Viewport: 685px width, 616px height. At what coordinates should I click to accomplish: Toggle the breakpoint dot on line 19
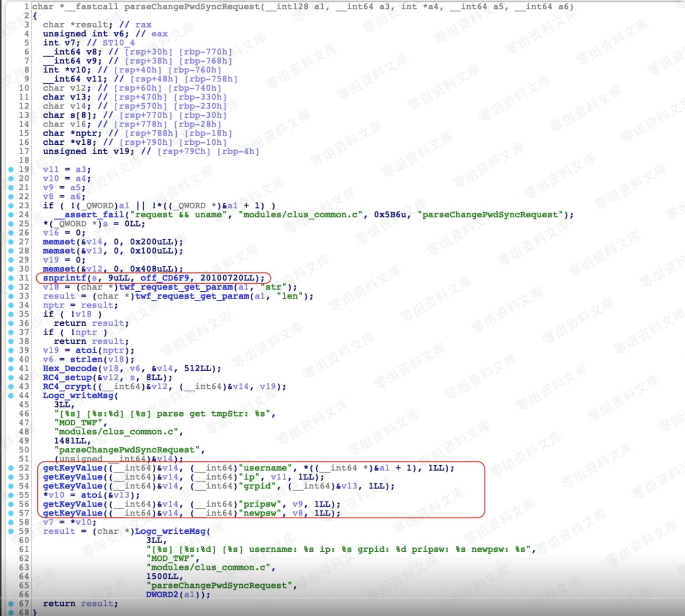tap(11, 169)
